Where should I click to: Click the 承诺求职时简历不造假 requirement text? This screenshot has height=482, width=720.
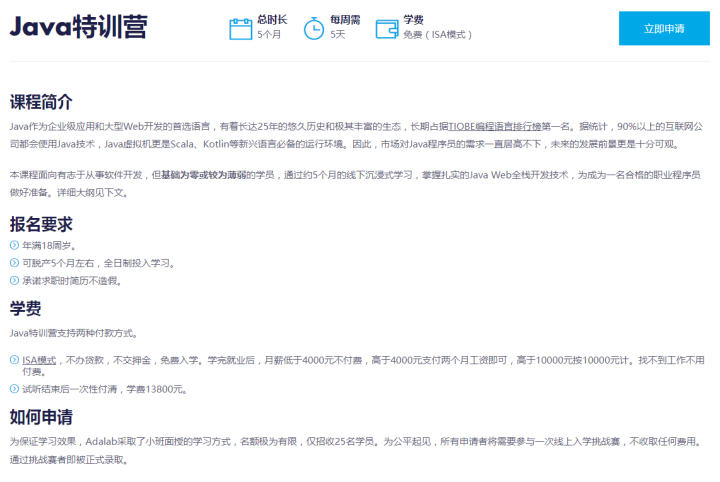[x=72, y=280]
